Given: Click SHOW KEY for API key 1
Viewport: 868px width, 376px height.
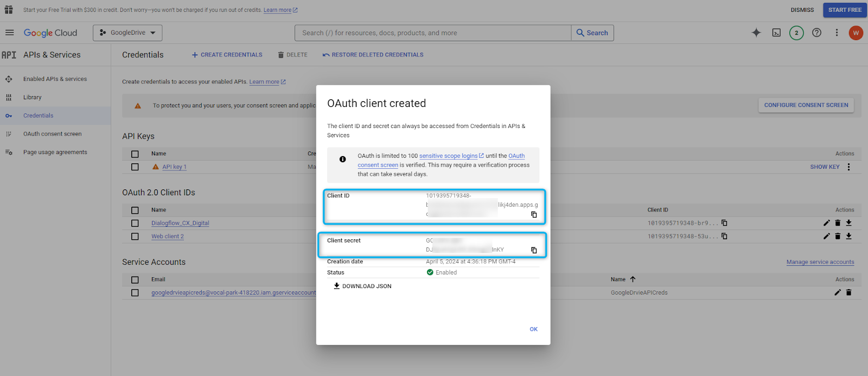Looking at the screenshot, I should pyautogui.click(x=825, y=167).
